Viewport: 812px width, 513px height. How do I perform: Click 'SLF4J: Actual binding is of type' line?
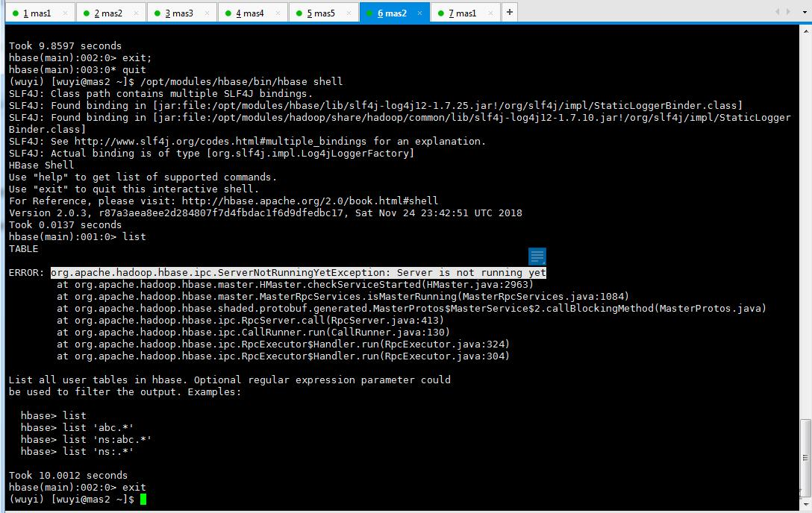(x=211, y=153)
